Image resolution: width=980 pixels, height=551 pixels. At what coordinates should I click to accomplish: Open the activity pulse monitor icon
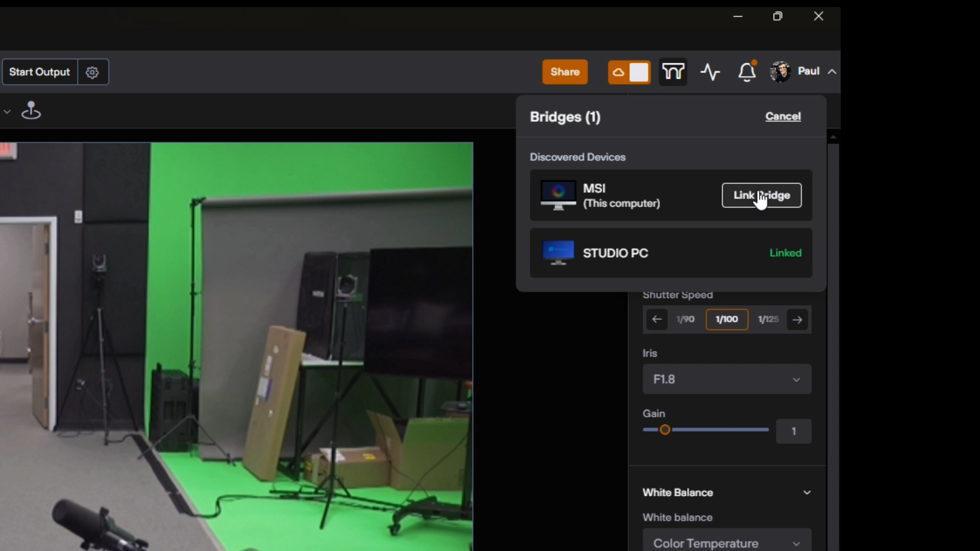(x=710, y=72)
